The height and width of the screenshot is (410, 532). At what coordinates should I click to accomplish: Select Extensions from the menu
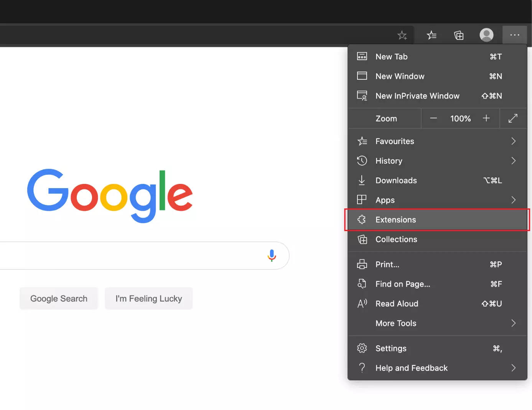pos(395,220)
